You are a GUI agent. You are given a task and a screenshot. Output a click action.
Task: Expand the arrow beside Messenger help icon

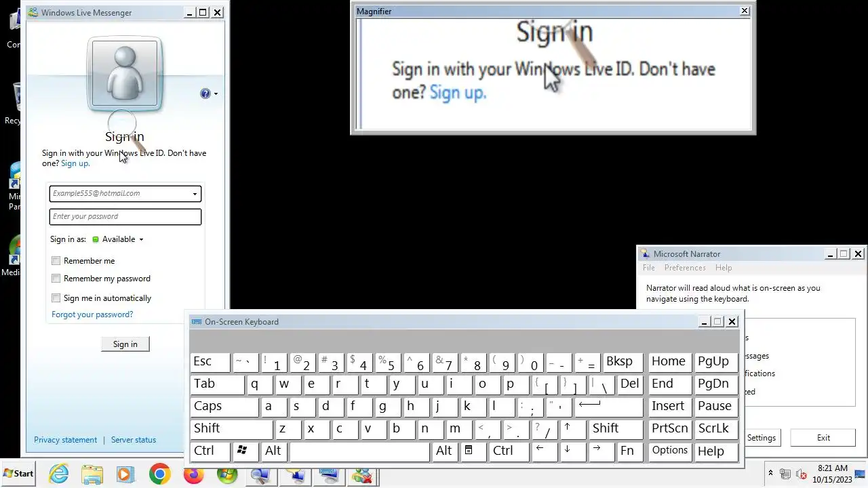pos(216,94)
